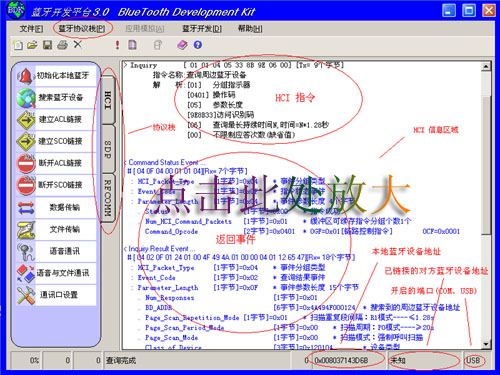Click the red exclamation mark toolbar icon
500x375 pixels.
(x=117, y=45)
